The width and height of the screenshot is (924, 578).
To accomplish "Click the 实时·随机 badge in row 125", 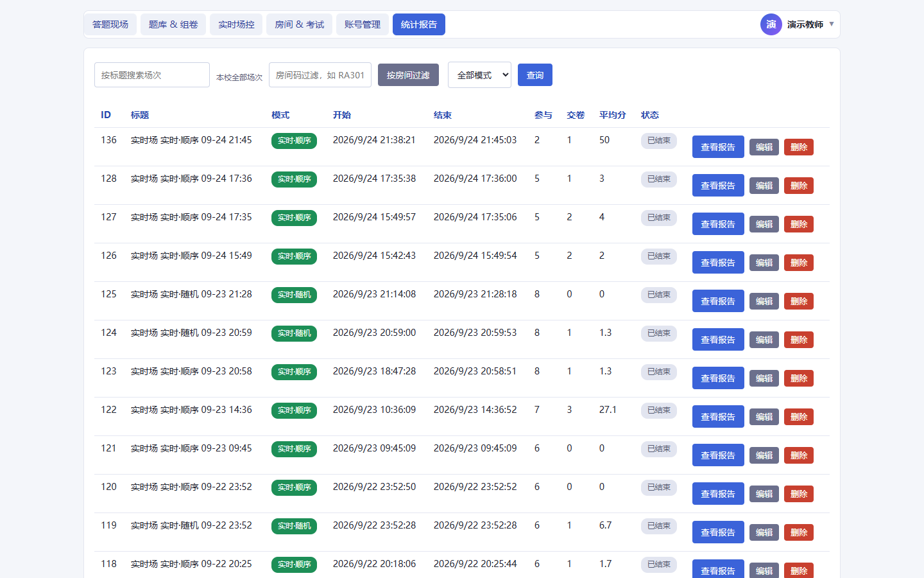I will 294,295.
